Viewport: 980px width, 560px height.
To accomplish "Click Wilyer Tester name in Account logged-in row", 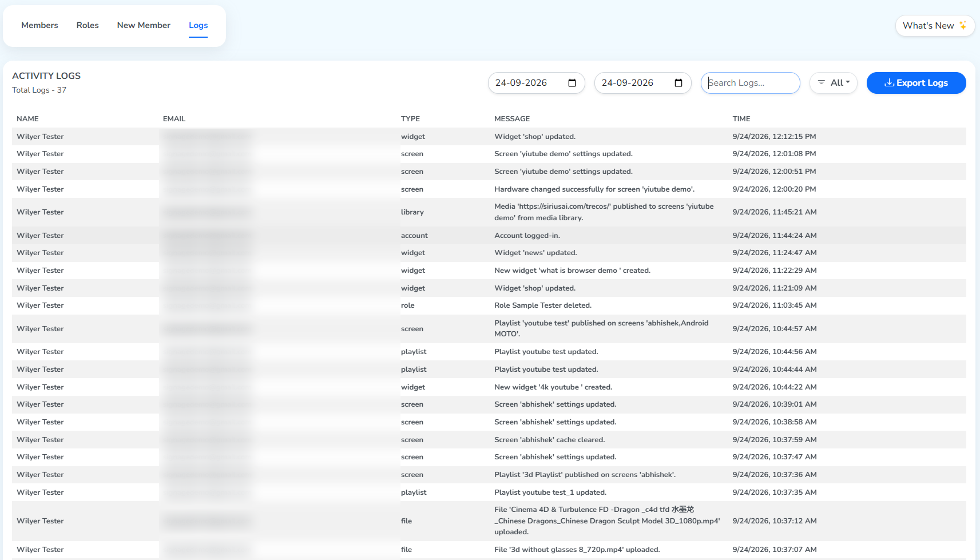I will pos(40,236).
